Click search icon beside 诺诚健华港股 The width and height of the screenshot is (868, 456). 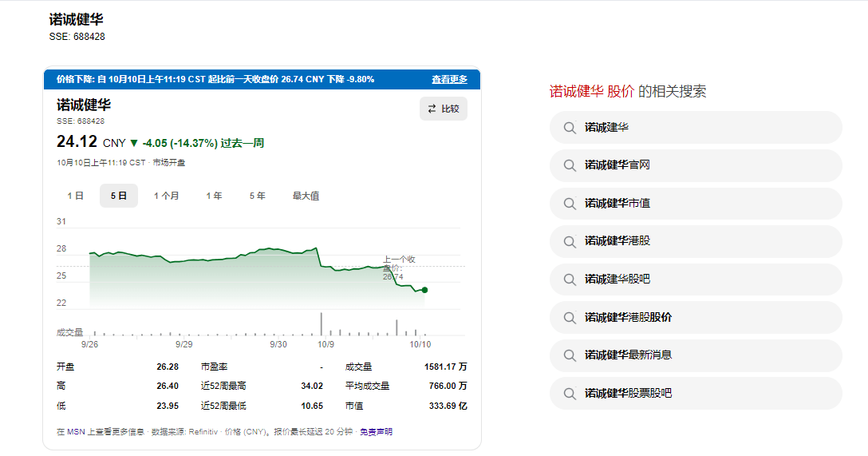570,241
